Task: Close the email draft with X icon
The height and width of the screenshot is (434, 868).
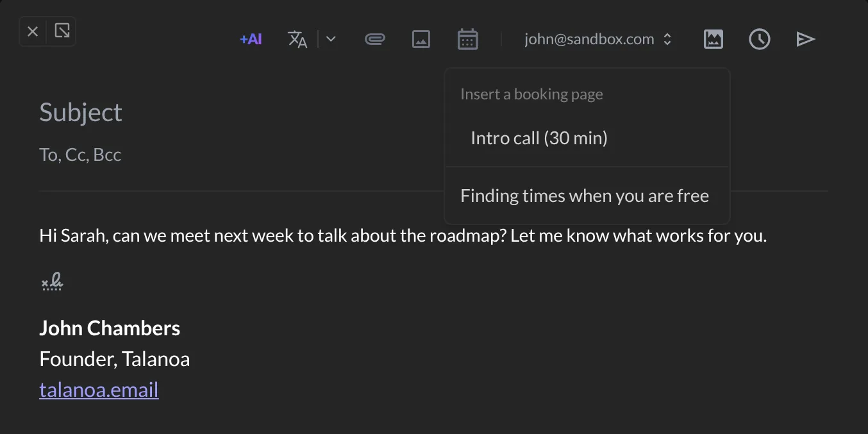Action: pyautogui.click(x=33, y=31)
